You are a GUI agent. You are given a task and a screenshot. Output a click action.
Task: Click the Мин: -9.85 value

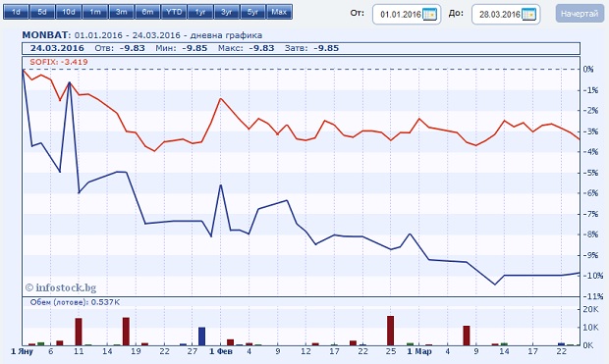tap(182, 48)
